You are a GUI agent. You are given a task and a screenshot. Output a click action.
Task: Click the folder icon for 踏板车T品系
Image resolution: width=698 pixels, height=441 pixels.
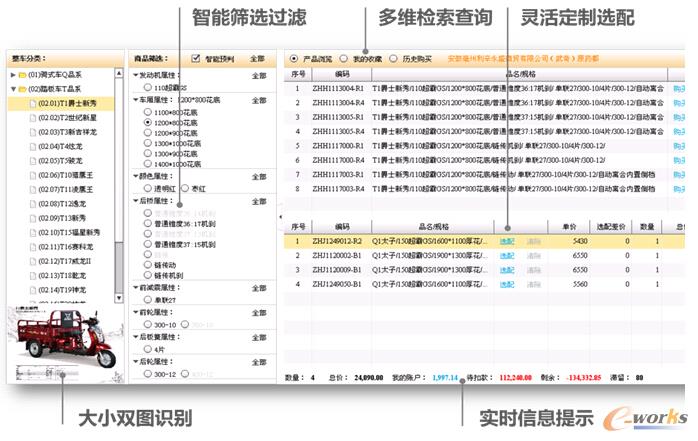point(21,89)
